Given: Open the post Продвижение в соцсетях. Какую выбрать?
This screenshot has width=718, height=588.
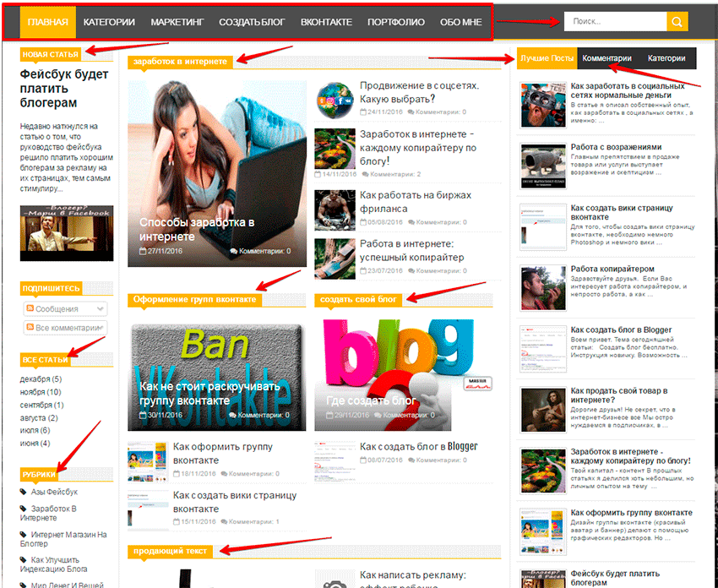Looking at the screenshot, I should click(x=419, y=92).
